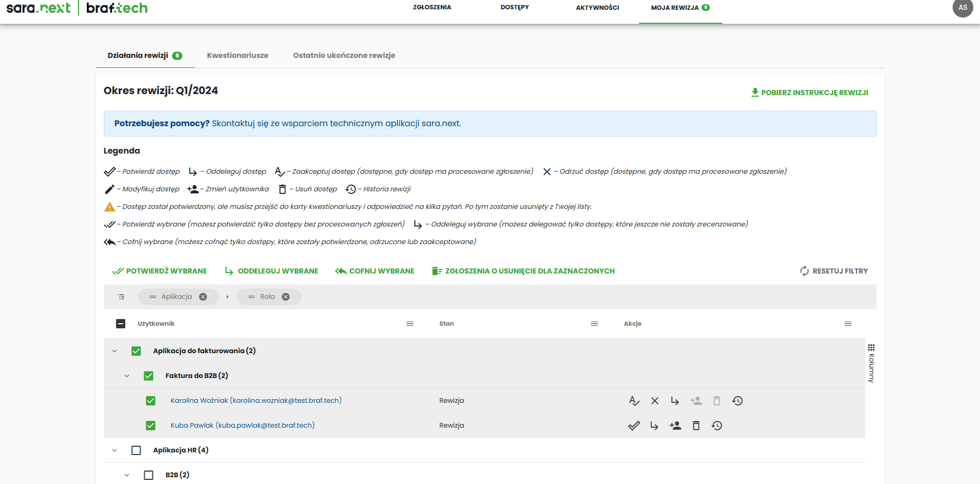The image size is (980, 484).
Task: Open the Kolumny side panel
Action: click(871, 363)
